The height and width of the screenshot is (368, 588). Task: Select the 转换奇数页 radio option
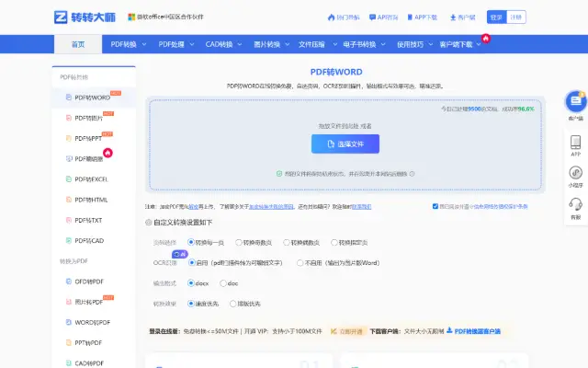[239, 242]
